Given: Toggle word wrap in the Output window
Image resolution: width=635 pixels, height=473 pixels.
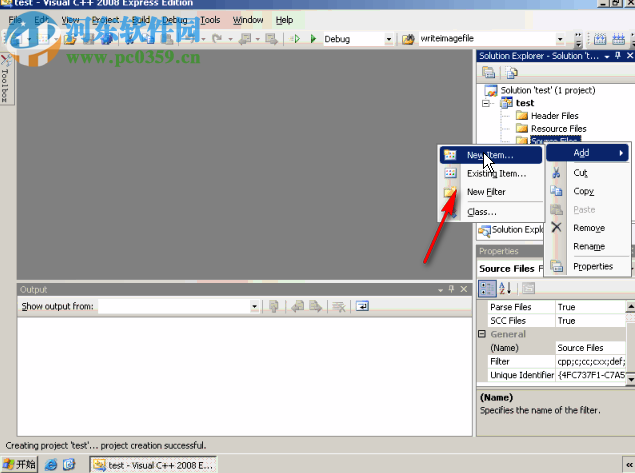Looking at the screenshot, I should [x=362, y=307].
